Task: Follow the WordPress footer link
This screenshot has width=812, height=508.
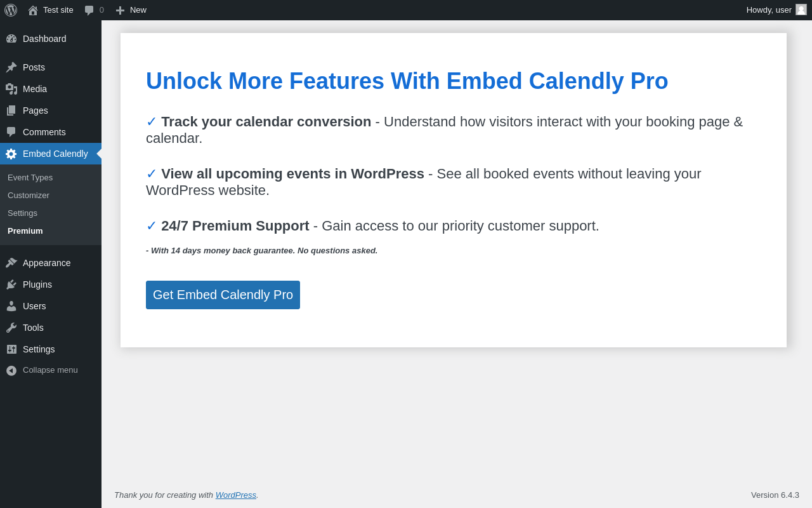Action: [x=235, y=495]
